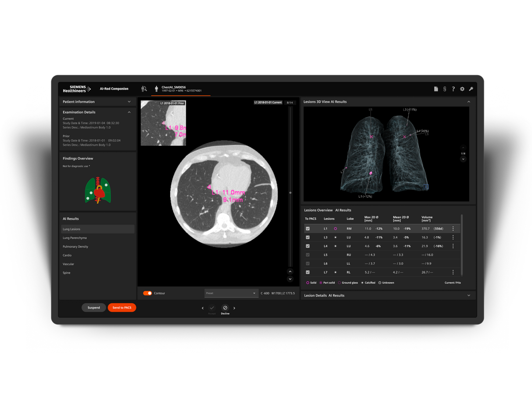The image size is (532, 399).
Task: Go to next finding with right arrow
Action: (234, 308)
